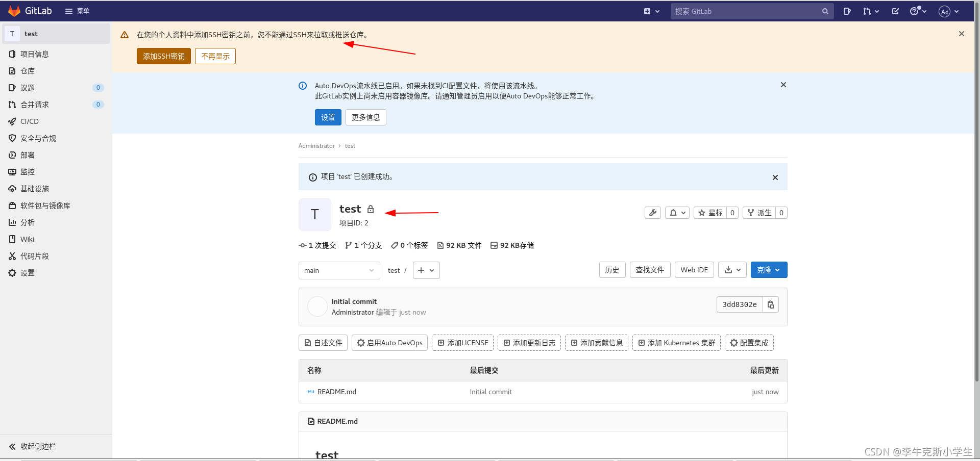Open 仓库 in sidebar
This screenshot has width=980, height=461.
pos(56,71)
